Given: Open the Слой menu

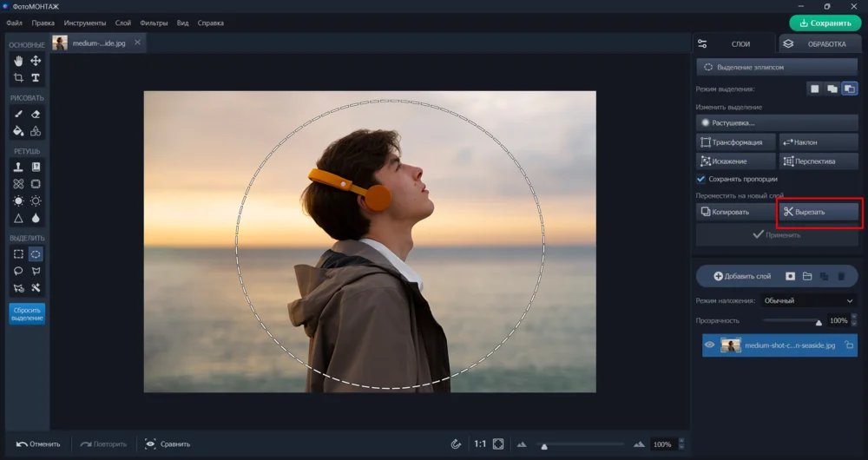Looking at the screenshot, I should click(123, 23).
